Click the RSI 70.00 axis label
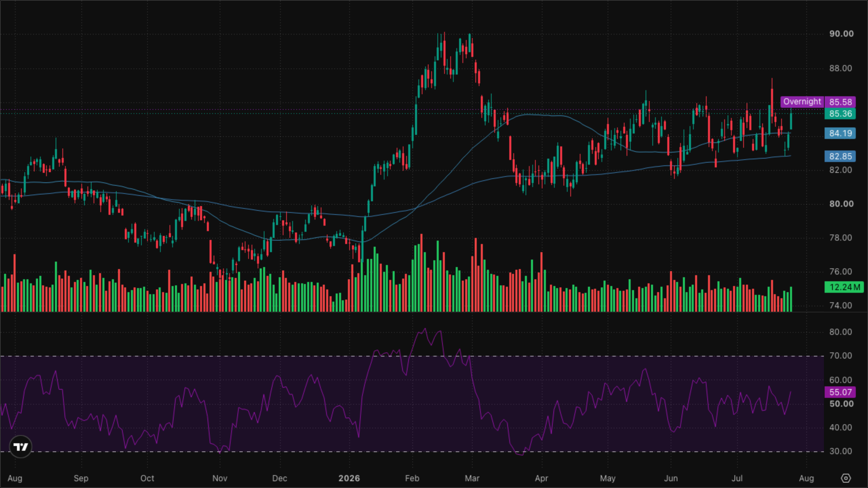868x488 pixels. [841, 356]
